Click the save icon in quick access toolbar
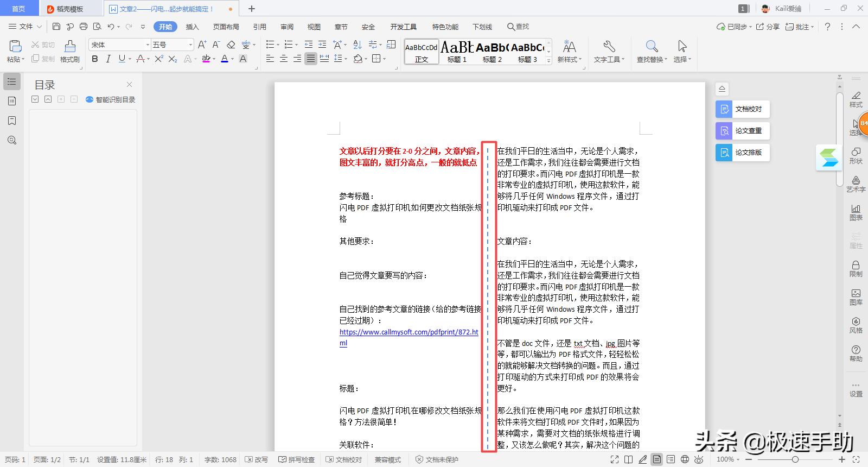Screen dimensions: 868x467 (56, 26)
